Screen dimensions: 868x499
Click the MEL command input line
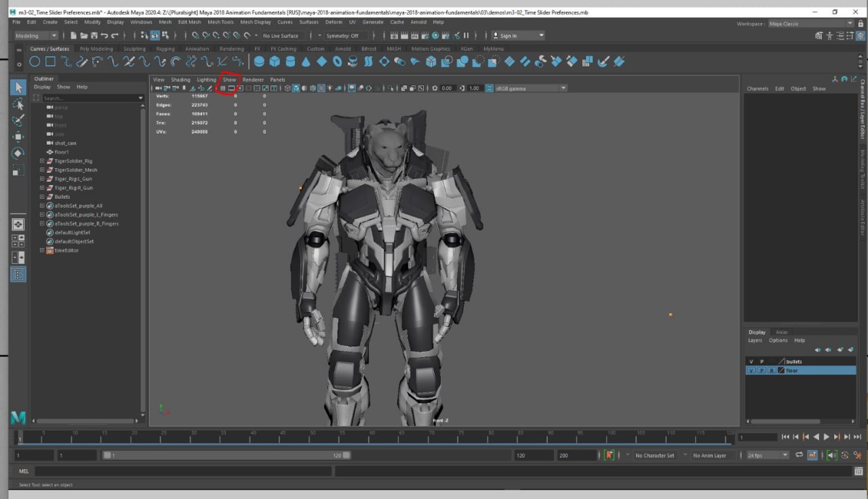183,471
